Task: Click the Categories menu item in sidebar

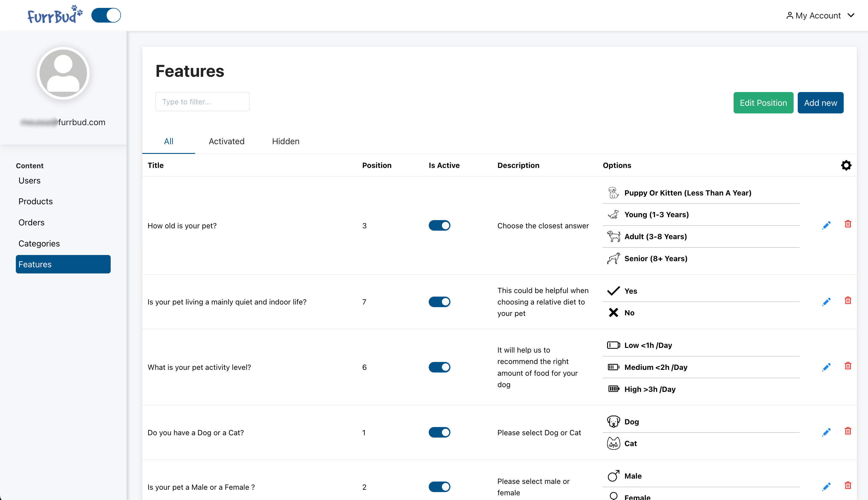Action: (39, 244)
